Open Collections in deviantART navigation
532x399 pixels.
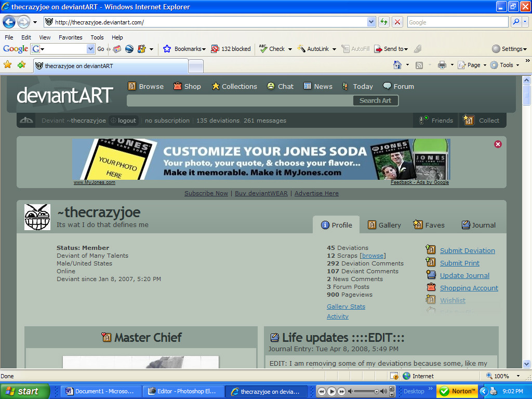234,86
